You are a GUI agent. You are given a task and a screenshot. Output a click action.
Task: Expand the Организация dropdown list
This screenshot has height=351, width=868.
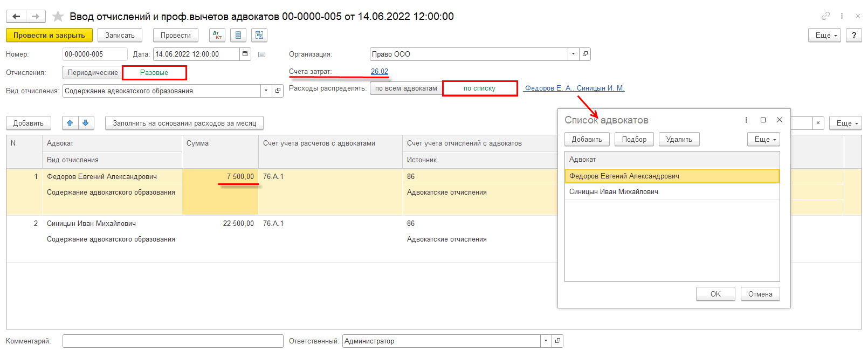pyautogui.click(x=573, y=54)
